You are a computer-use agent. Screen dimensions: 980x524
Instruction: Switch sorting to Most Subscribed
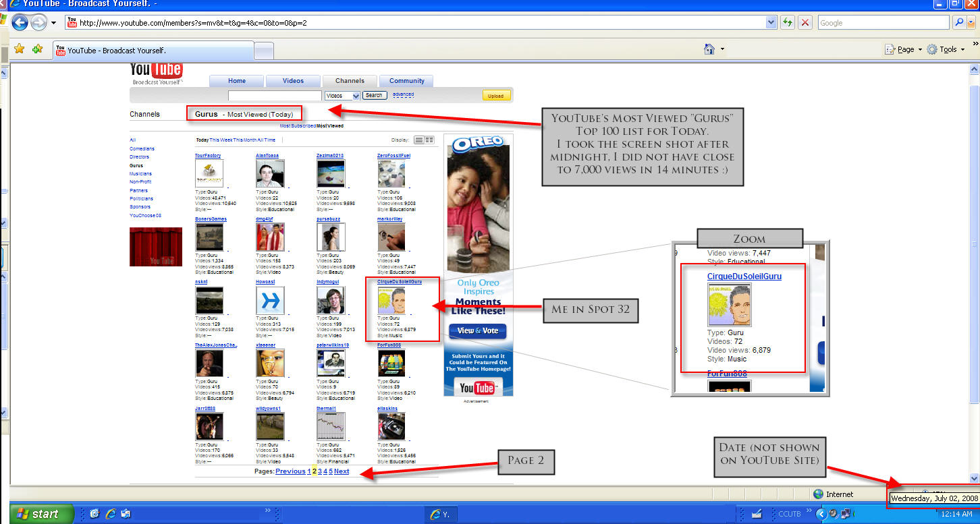pos(298,125)
